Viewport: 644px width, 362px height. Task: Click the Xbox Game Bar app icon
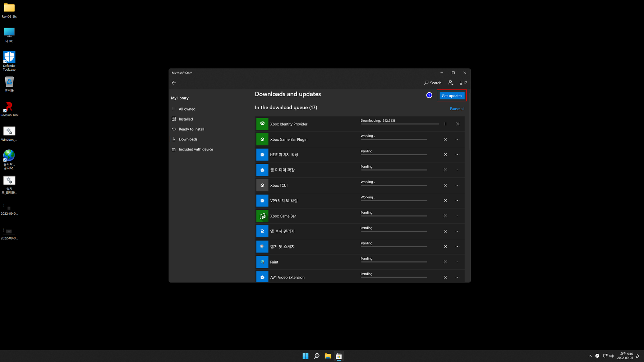262,216
